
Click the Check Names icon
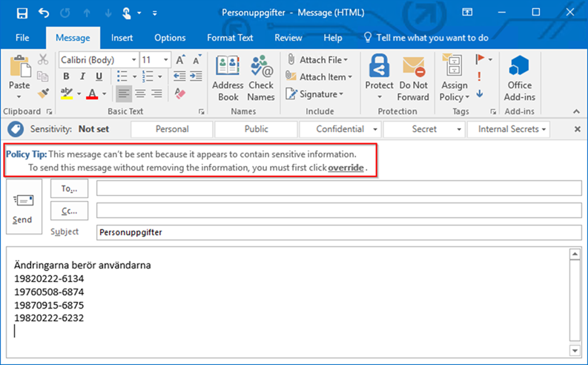click(261, 79)
